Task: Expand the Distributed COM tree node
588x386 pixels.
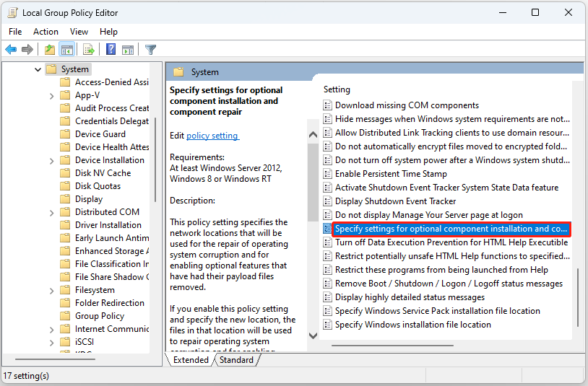Action: pyautogui.click(x=52, y=213)
